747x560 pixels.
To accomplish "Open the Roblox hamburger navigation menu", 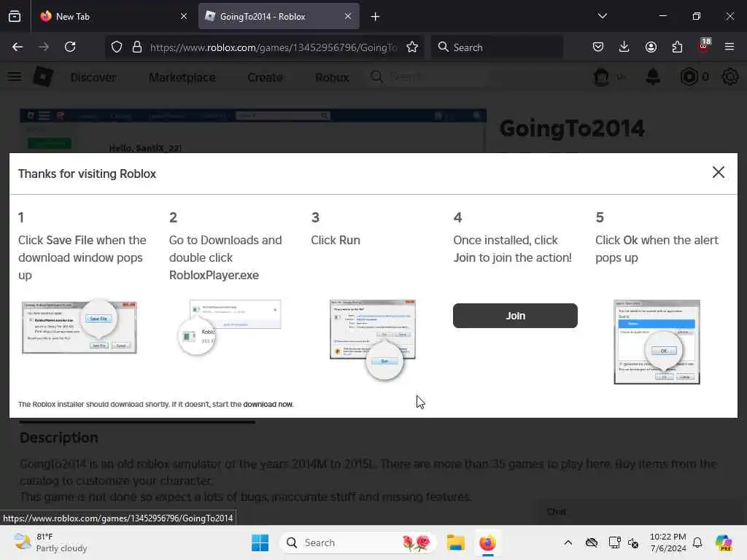I will (15, 77).
